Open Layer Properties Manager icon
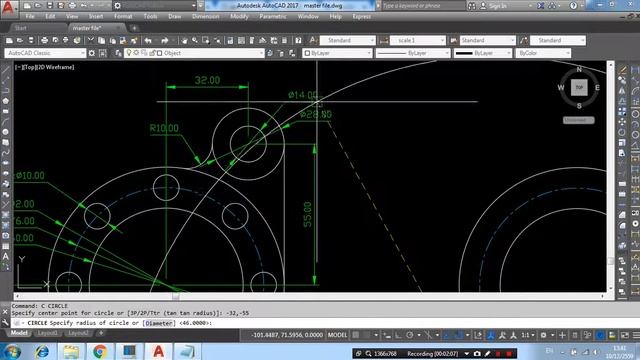The width and height of the screenshot is (640, 360). click(118, 53)
